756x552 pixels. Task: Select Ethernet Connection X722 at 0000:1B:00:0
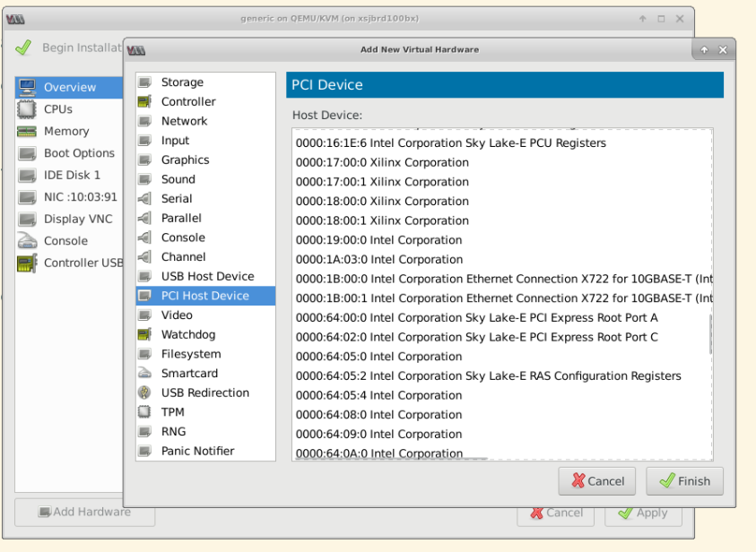[502, 279]
